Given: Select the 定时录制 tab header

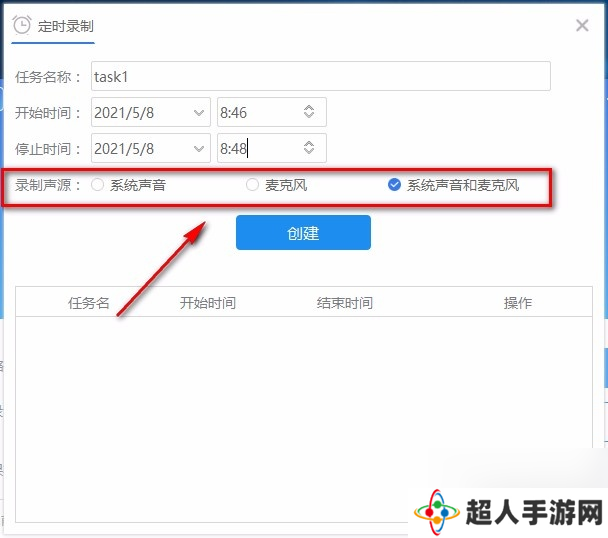Looking at the screenshot, I should pyautogui.click(x=53, y=27).
